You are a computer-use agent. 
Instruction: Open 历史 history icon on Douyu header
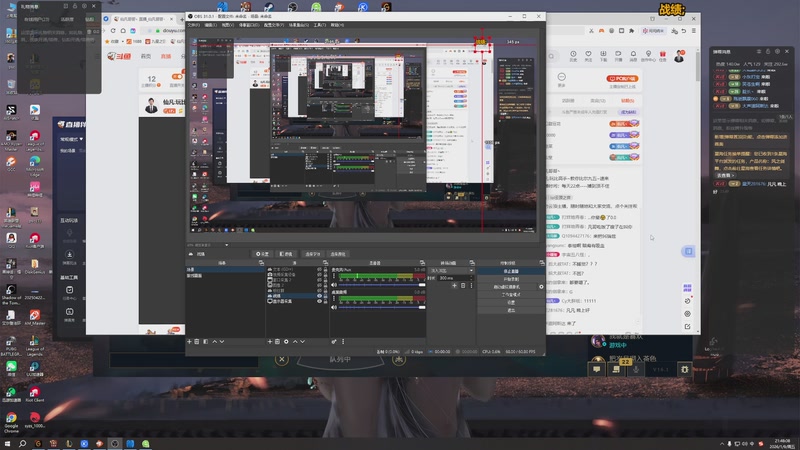point(573,54)
